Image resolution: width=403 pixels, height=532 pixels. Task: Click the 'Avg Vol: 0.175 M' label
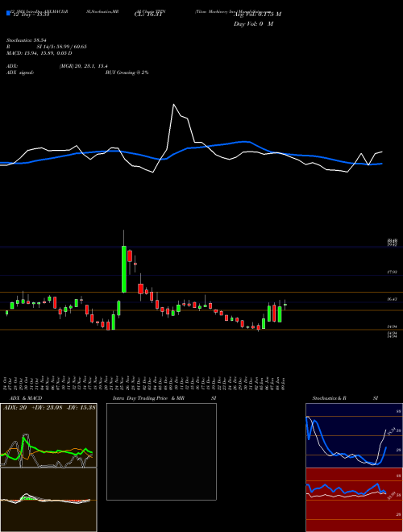[257, 15]
